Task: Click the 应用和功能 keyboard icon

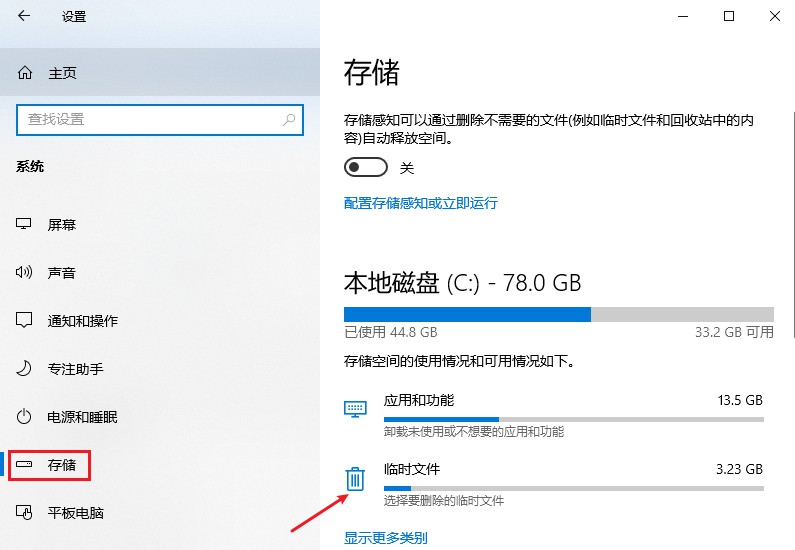Action: tap(355, 409)
